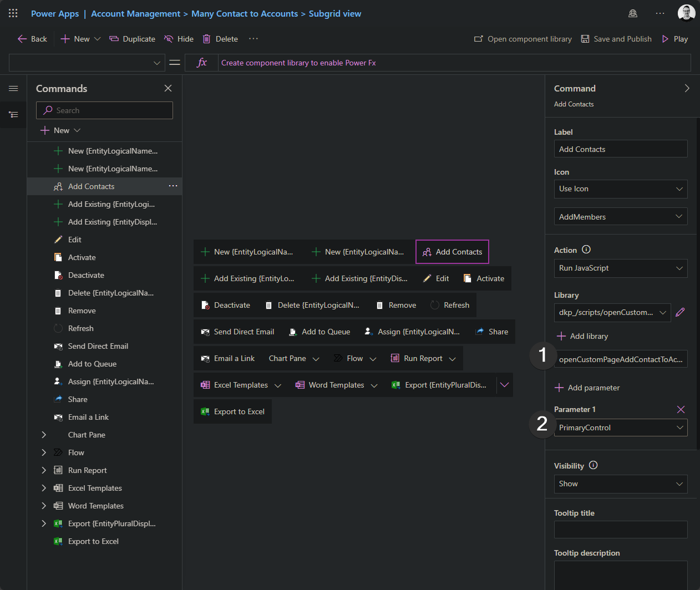Click the Commands search box
The width and height of the screenshot is (700, 590).
[x=104, y=110]
